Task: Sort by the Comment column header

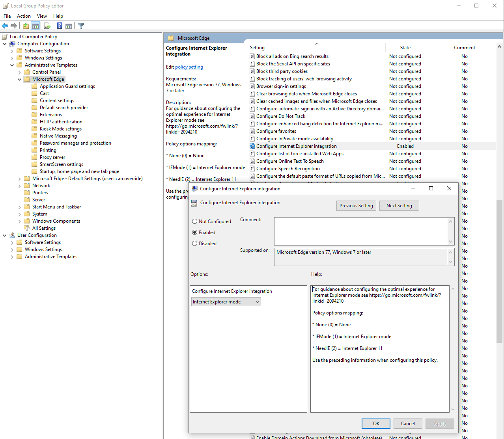Action: pos(464,48)
